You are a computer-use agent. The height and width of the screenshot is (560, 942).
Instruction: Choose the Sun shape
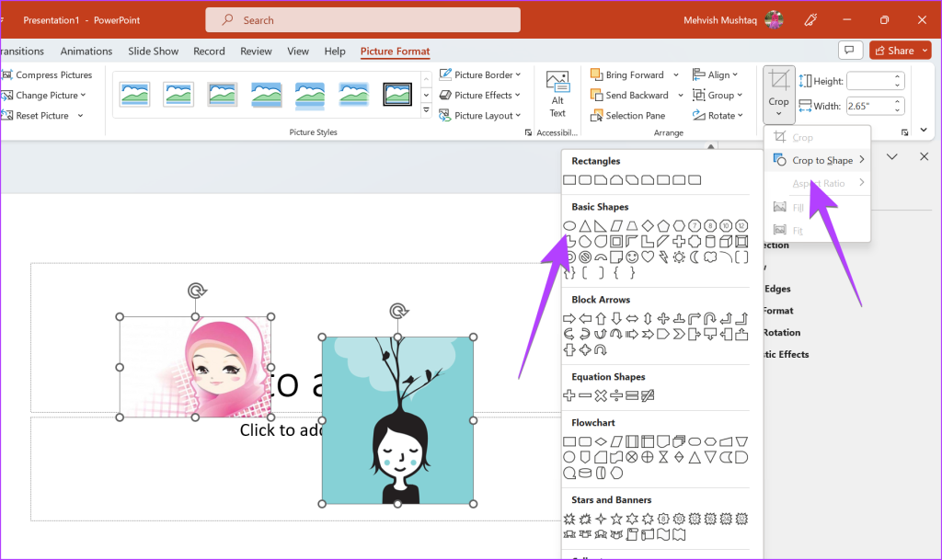679,257
